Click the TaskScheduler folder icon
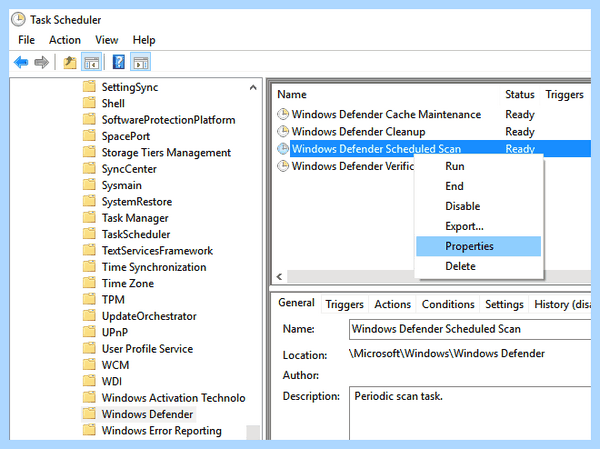Screen dimensions: 600x449 (89, 234)
